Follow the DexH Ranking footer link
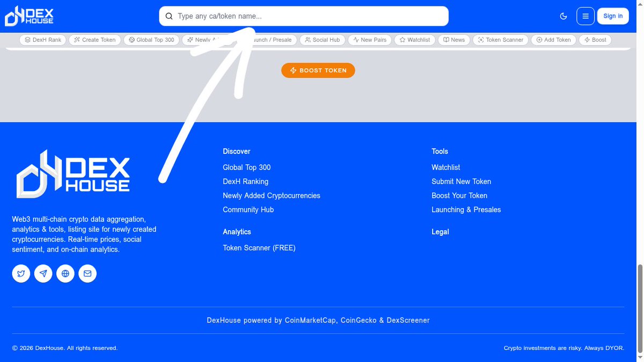This screenshot has width=644, height=362. point(246,181)
